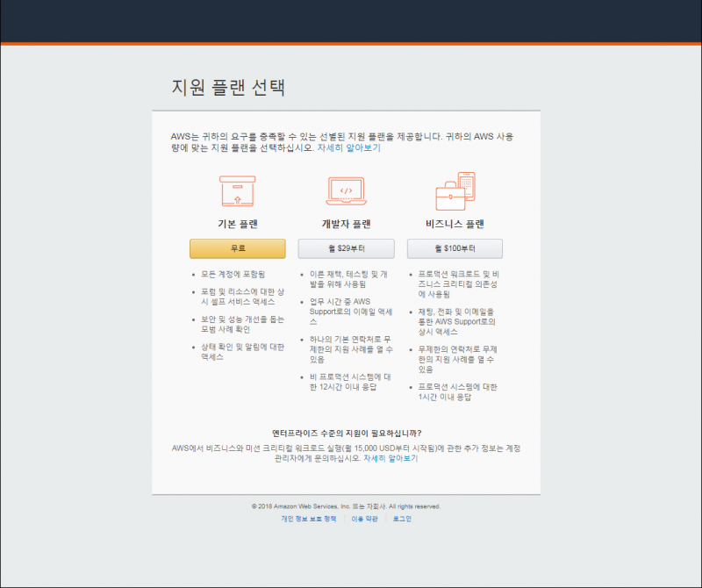Click the 1시간 이내 응답 bullet text
The image size is (702, 588).
(x=457, y=391)
